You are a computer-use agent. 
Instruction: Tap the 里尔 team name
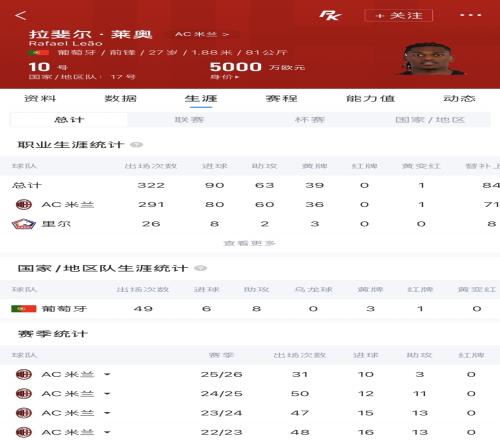point(56,224)
